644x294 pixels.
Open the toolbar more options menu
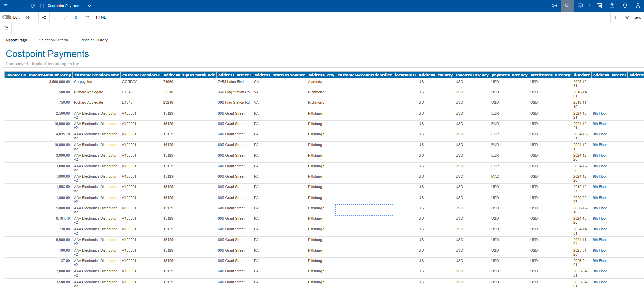pos(616,17)
